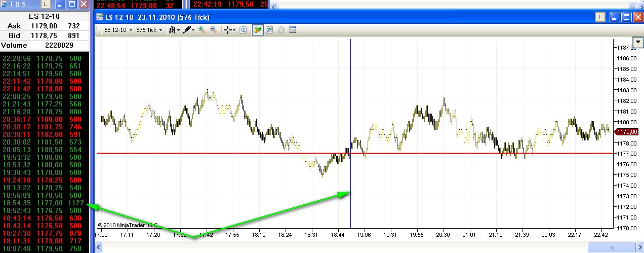Open the crosshair cursor tool
Image resolution: width=644 pixels, height=253 pixels.
coord(229,30)
